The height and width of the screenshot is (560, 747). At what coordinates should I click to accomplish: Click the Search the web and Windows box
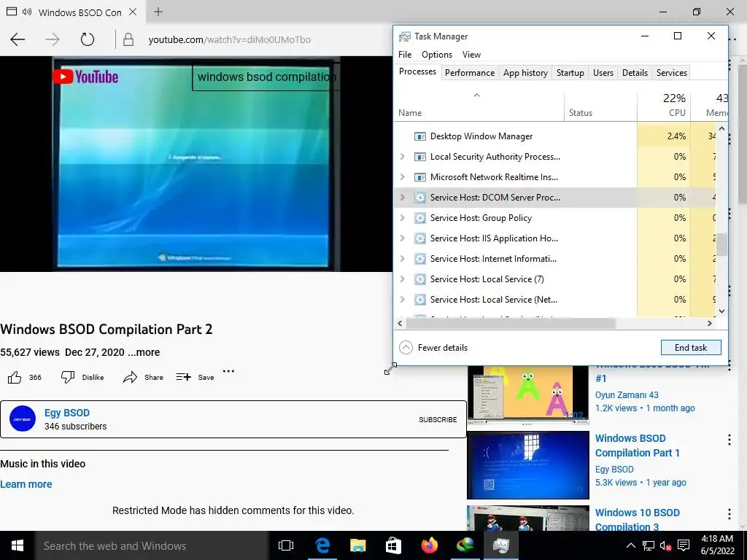pyautogui.click(x=152, y=545)
